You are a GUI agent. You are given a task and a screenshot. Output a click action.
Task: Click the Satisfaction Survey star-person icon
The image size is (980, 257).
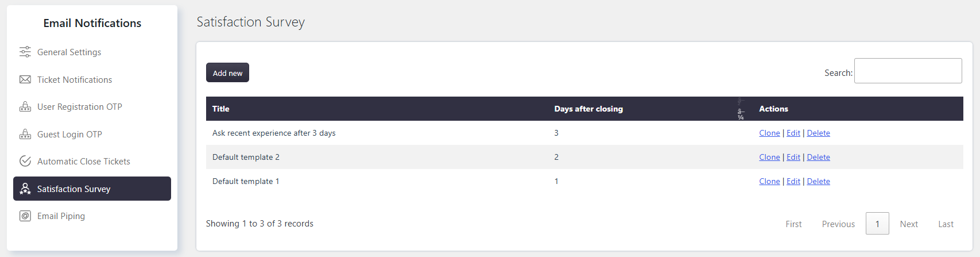[x=25, y=189]
